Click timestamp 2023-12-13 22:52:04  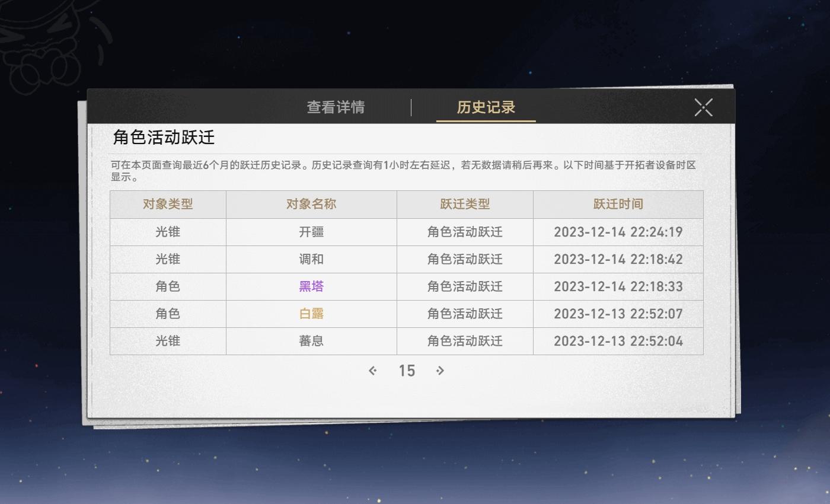(618, 341)
